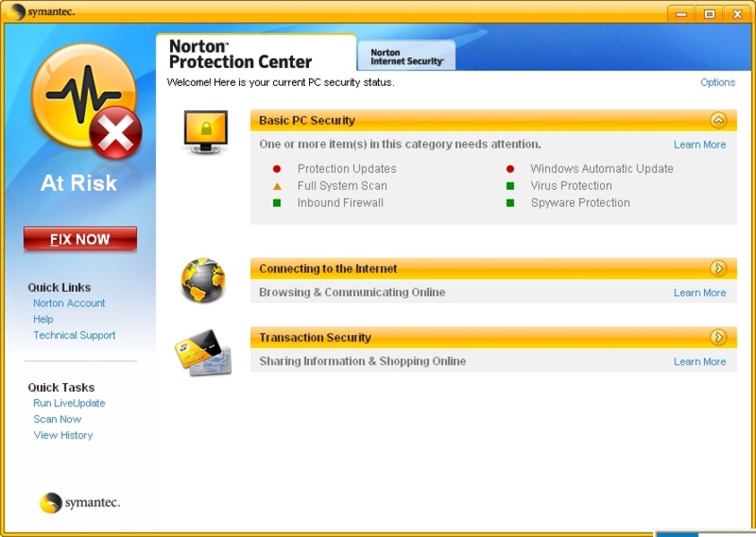
Task: Start Scan Now from Quick Tasks
Action: [x=57, y=420]
